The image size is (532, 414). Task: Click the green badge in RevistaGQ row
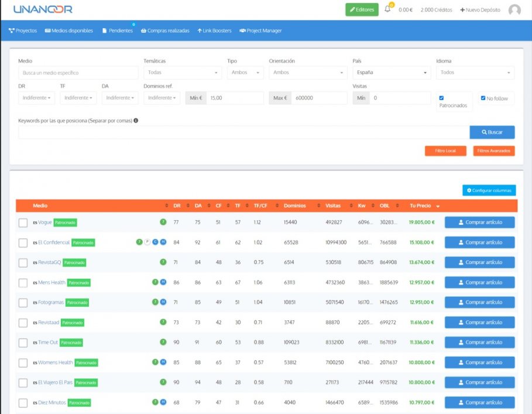[163, 262]
